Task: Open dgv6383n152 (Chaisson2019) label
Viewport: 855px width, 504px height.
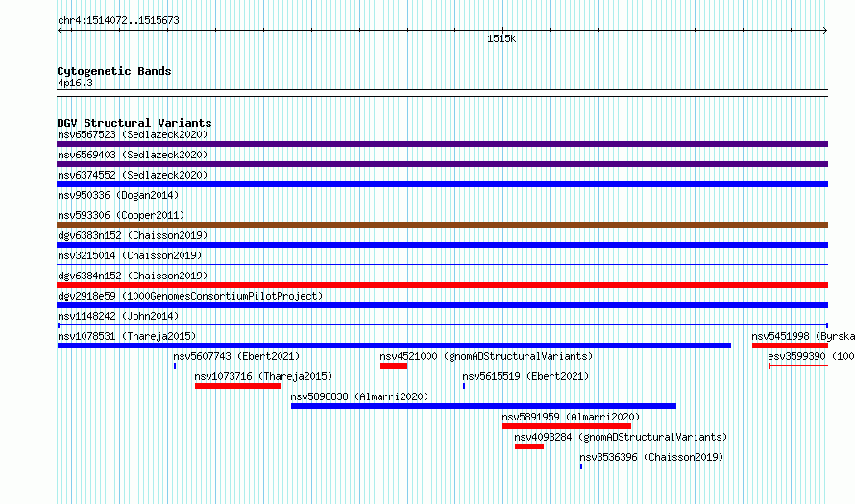Action: pyautogui.click(x=133, y=235)
